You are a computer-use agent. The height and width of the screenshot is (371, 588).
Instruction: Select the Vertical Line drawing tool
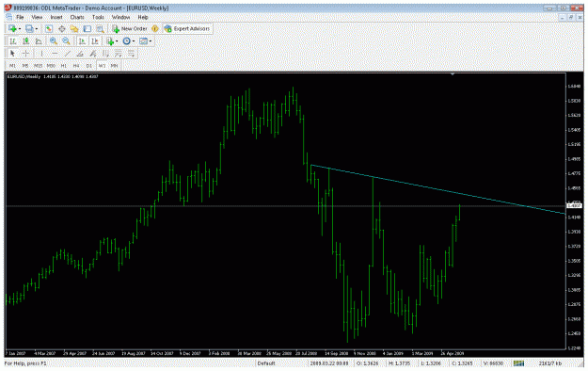[41, 54]
